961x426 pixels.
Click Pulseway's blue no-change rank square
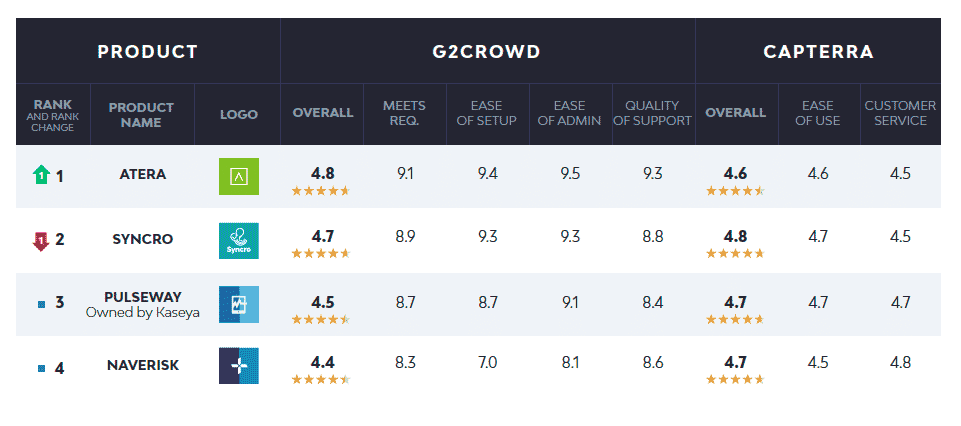point(42,304)
